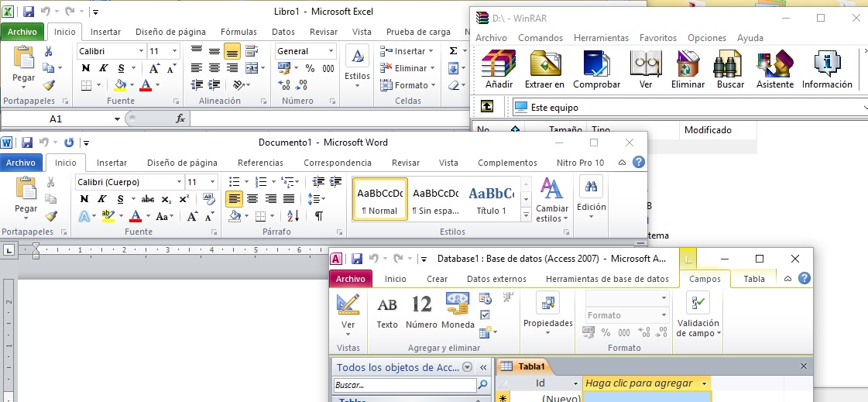The width and height of the screenshot is (868, 402).
Task: Click the Save icon in Excel title bar
Action: 29,11
